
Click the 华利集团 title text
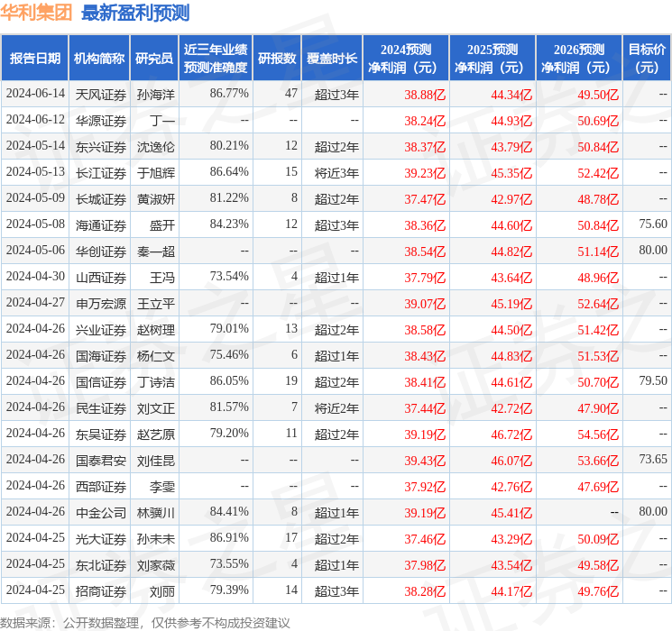36,13
